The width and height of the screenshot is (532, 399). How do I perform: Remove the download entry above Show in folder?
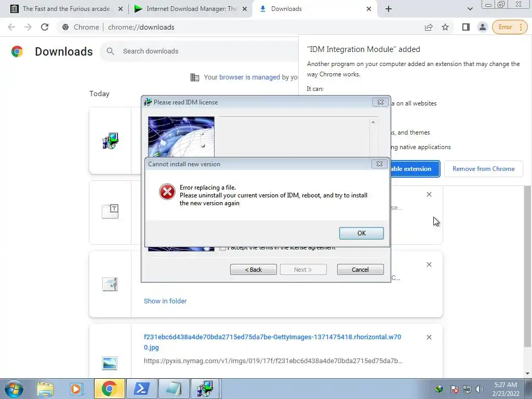(429, 264)
